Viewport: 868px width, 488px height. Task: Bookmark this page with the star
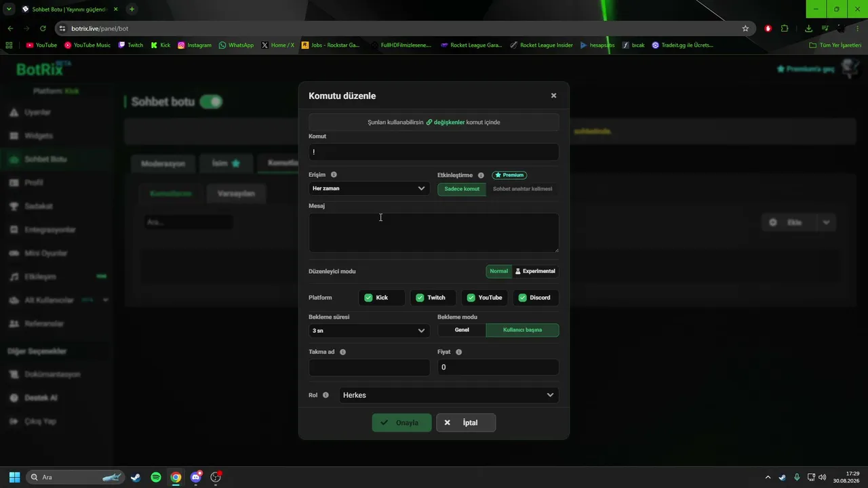745,28
